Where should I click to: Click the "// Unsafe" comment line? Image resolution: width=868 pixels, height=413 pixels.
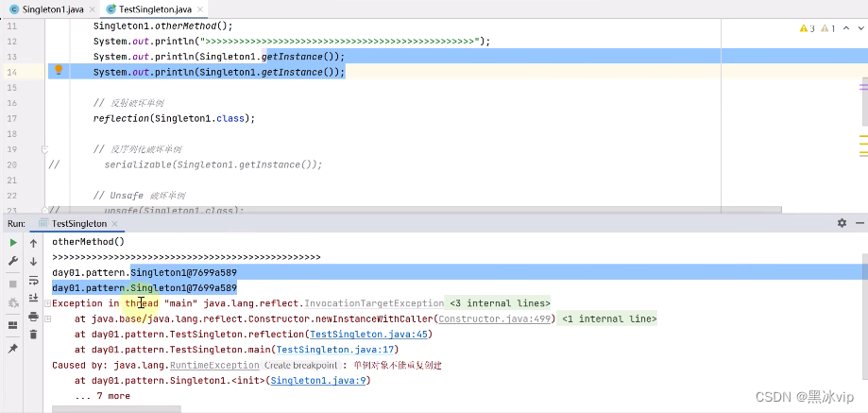pyautogui.click(x=140, y=196)
